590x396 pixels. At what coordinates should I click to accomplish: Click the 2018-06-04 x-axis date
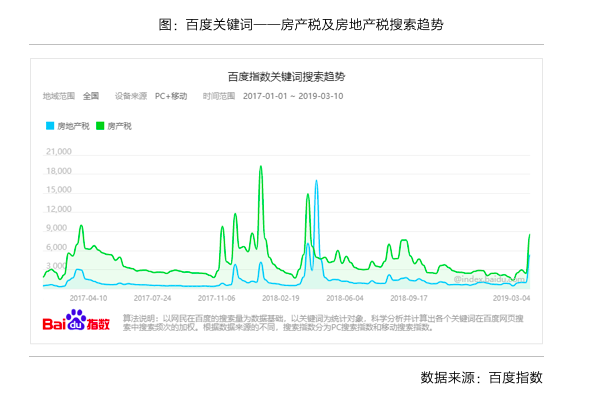point(345,298)
